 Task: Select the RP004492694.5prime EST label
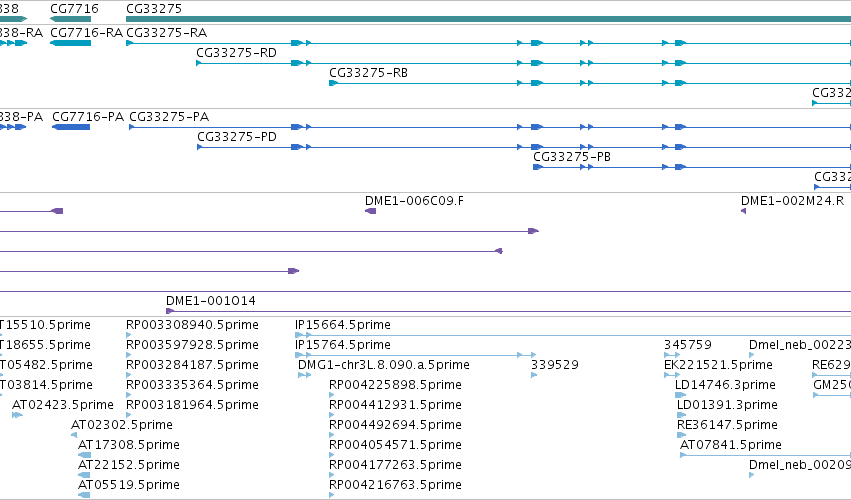tap(395, 425)
